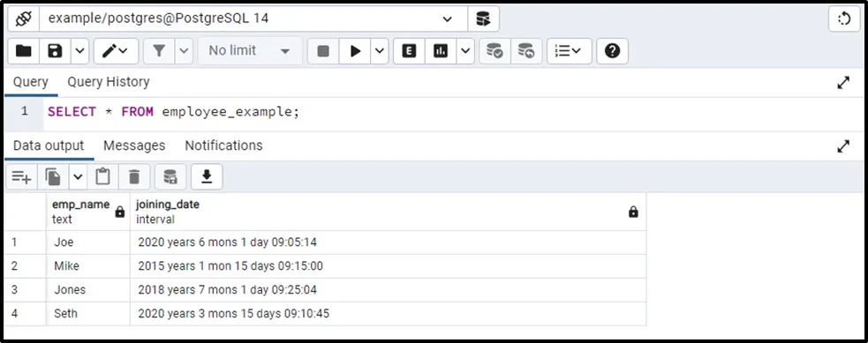Switch to the Query History tab

tap(109, 82)
